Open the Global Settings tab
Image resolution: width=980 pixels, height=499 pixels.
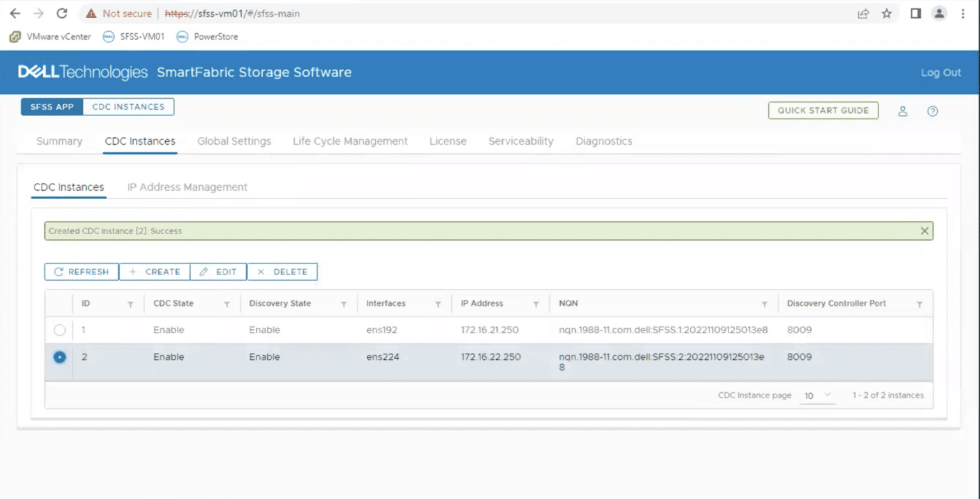[234, 141]
